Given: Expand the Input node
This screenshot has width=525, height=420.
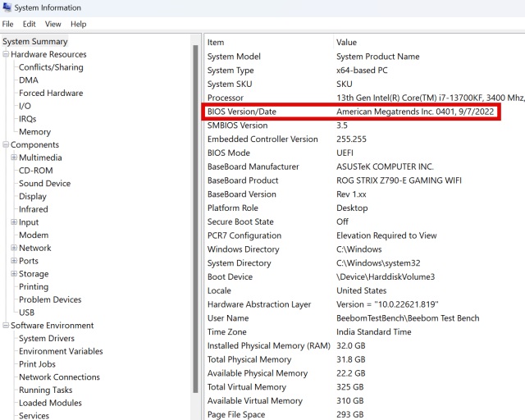Looking at the screenshot, I should tap(14, 221).
